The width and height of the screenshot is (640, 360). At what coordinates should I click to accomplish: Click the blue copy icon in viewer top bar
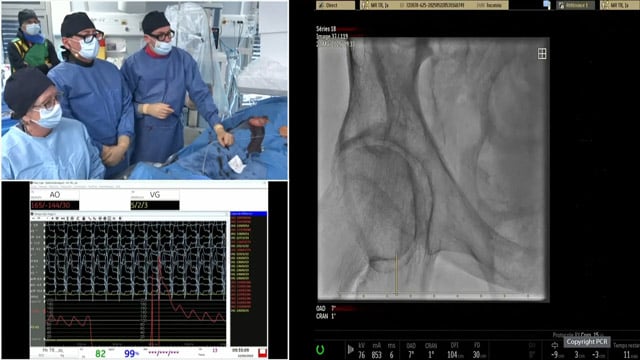click(547, 5)
